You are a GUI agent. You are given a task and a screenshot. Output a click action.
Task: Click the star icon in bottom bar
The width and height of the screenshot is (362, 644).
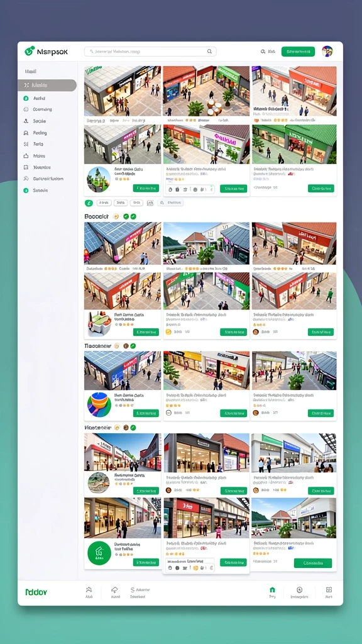89,590
